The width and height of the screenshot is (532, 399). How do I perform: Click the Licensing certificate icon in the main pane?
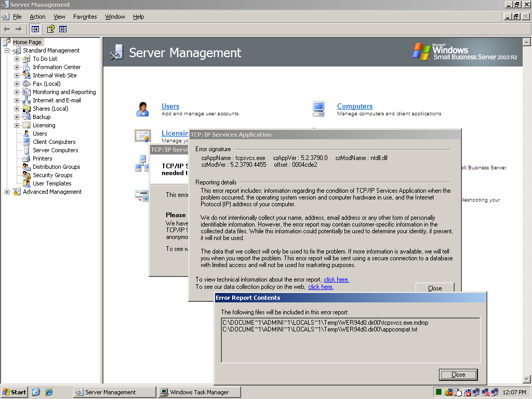click(x=143, y=136)
